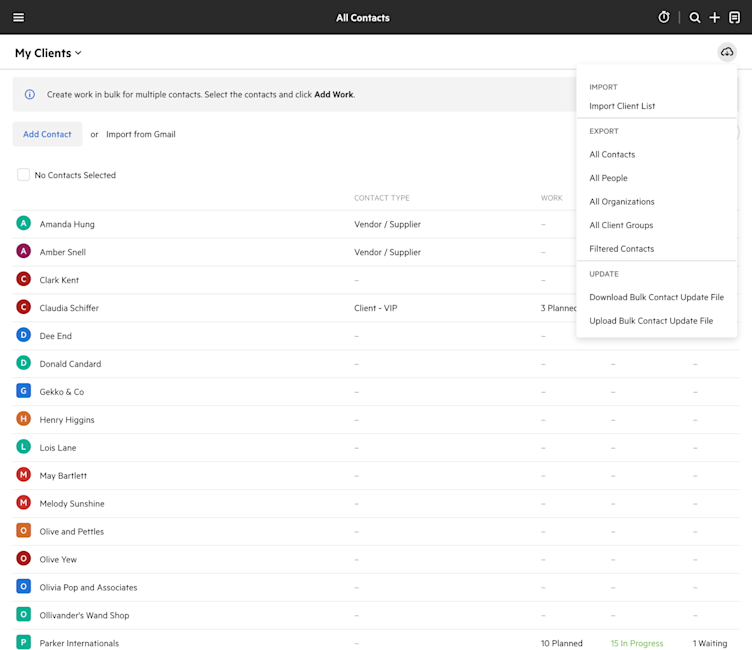Click the plus add-new icon
Viewport: 752px width, 650px height.
[715, 18]
